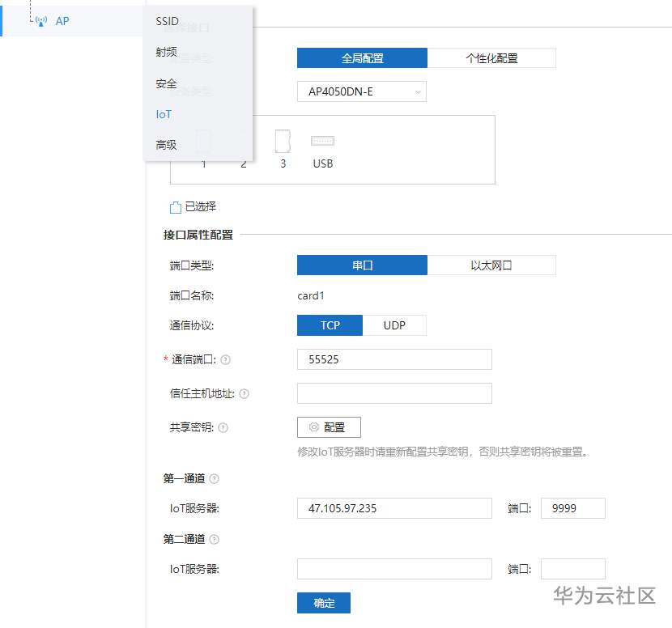Click the 确定 confirm button

click(x=324, y=603)
